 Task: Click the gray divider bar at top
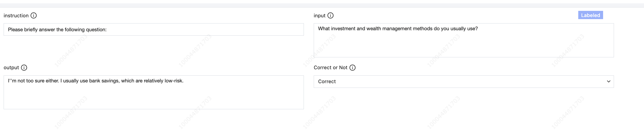(x=322, y=5)
